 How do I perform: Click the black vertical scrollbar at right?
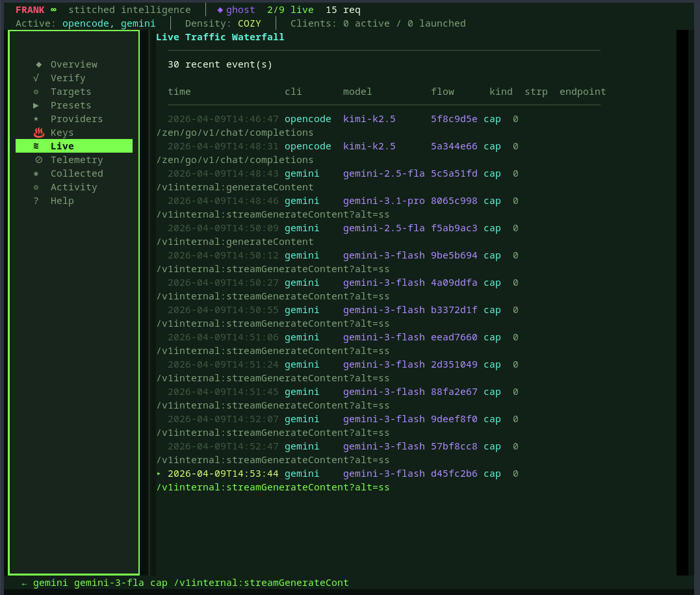coord(682,302)
